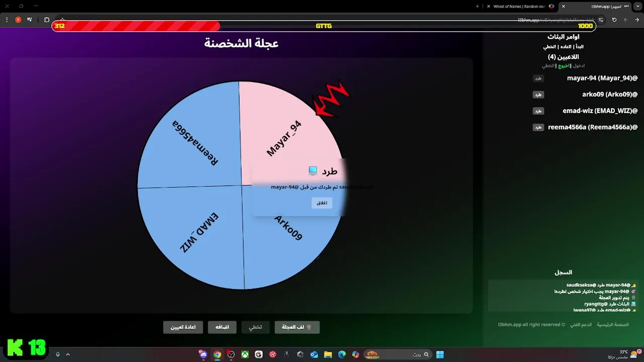Click the microphone tray icon
Screen dimensions: 644x362
coord(57,354)
